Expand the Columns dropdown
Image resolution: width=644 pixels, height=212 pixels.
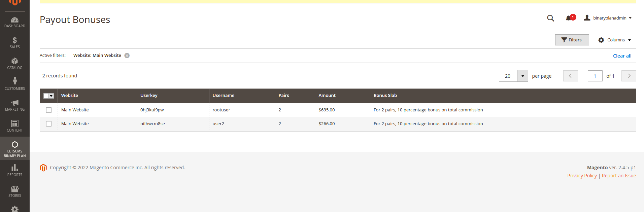614,40
